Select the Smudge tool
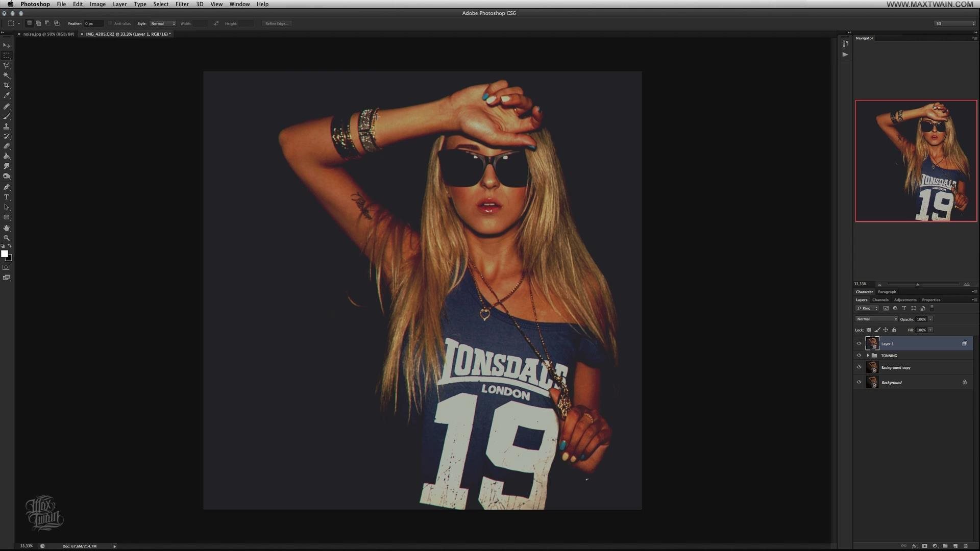This screenshot has height=551, width=980. [x=7, y=166]
